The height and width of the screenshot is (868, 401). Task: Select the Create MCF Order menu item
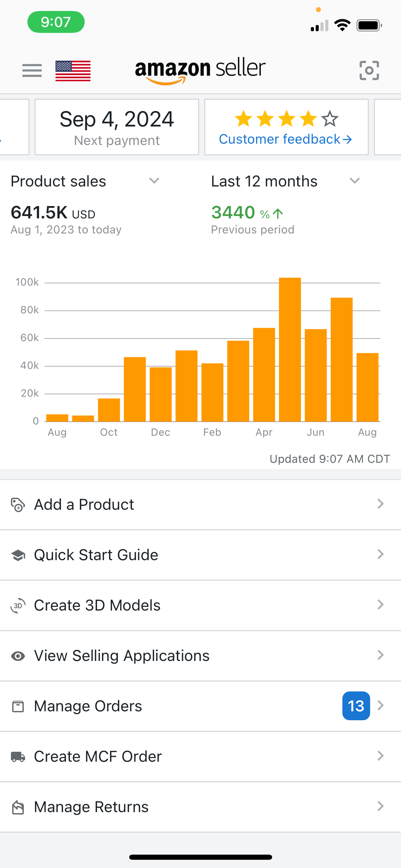(x=98, y=757)
